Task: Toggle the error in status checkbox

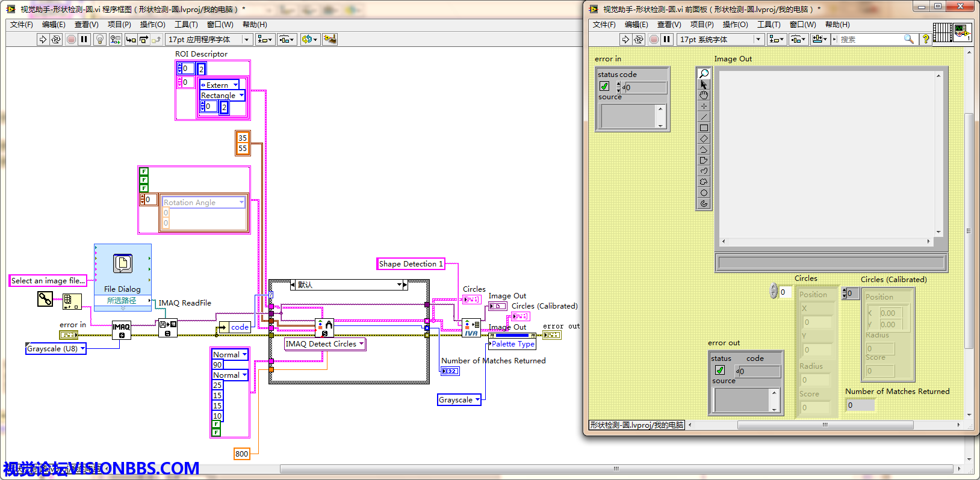Action: point(604,87)
